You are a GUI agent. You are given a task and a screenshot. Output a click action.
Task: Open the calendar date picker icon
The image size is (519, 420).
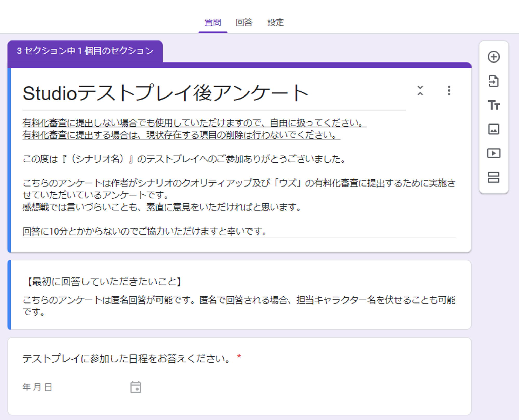click(135, 387)
